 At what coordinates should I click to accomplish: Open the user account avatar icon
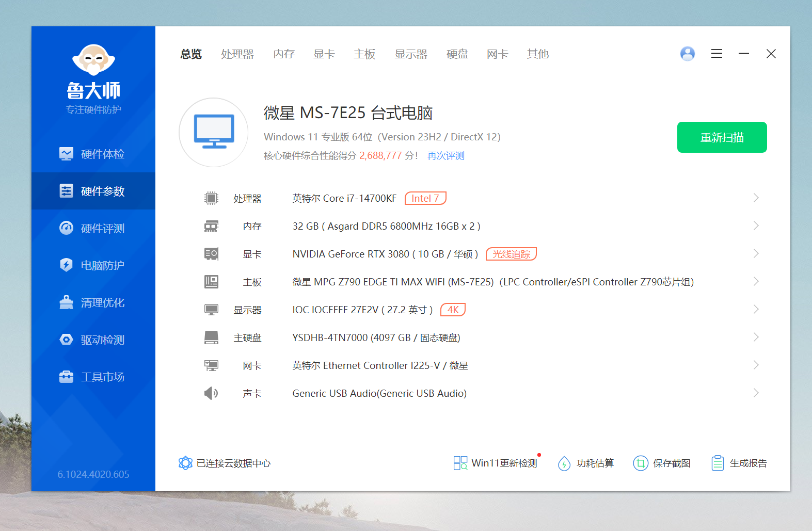pyautogui.click(x=688, y=54)
